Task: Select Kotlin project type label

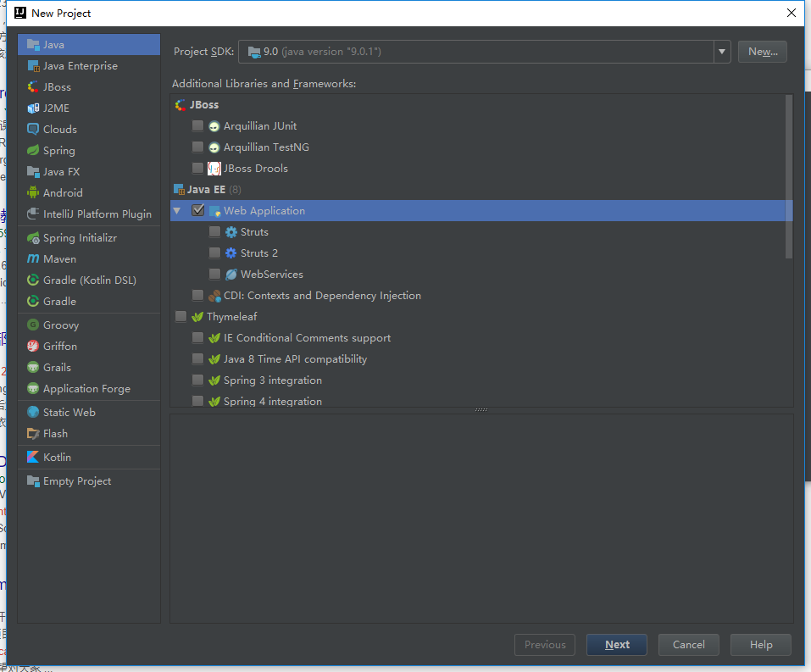Action: 57,458
